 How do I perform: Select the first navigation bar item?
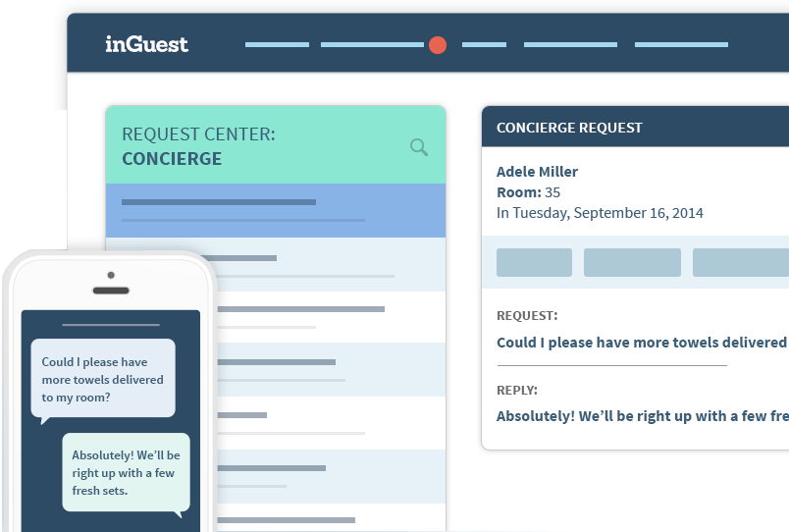277,45
